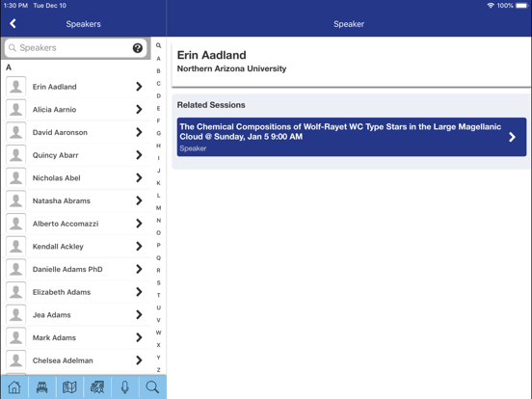Jump to letter M in index

(x=158, y=207)
